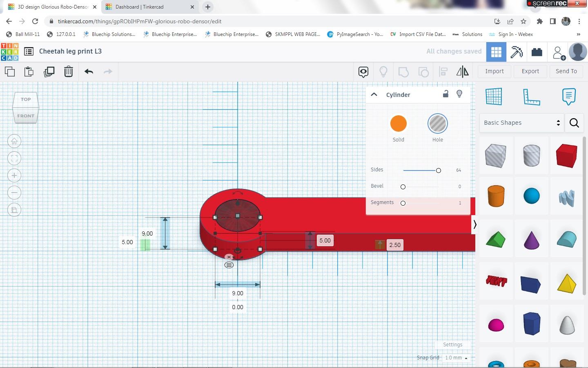Image resolution: width=588 pixels, height=368 pixels.
Task: Open the Bluechip Solutions bookmark
Action: pos(109,34)
